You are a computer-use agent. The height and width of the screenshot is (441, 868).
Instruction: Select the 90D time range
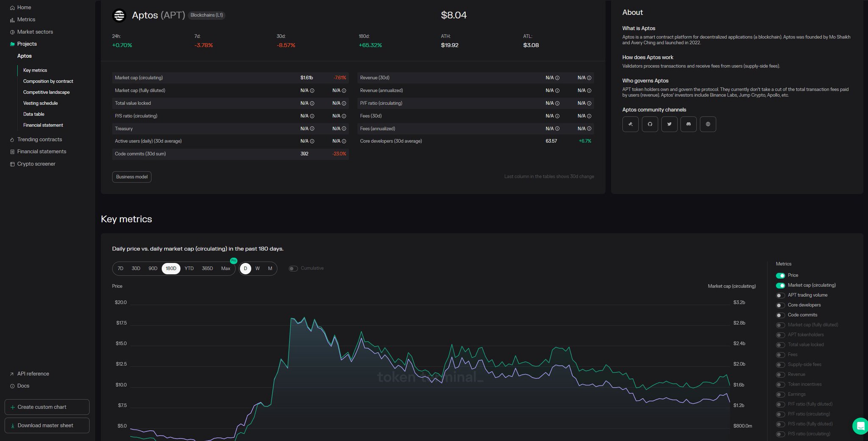click(x=153, y=268)
